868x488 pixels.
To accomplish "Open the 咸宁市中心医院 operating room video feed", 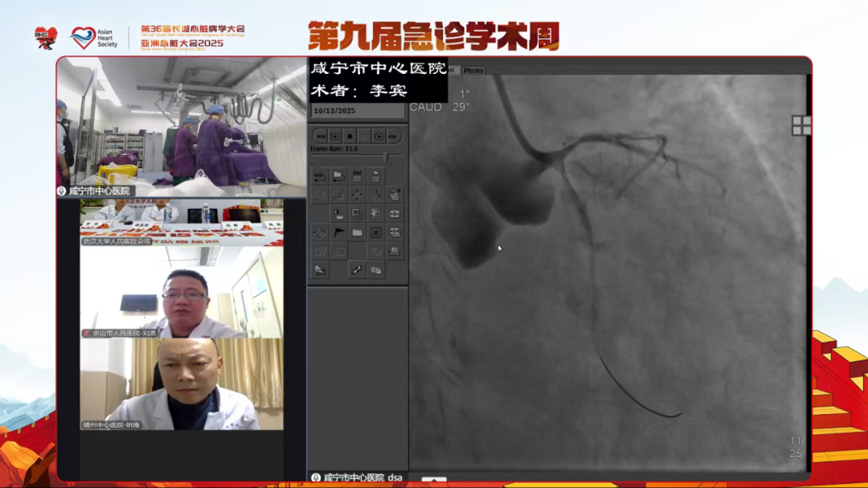I will tap(181, 126).
